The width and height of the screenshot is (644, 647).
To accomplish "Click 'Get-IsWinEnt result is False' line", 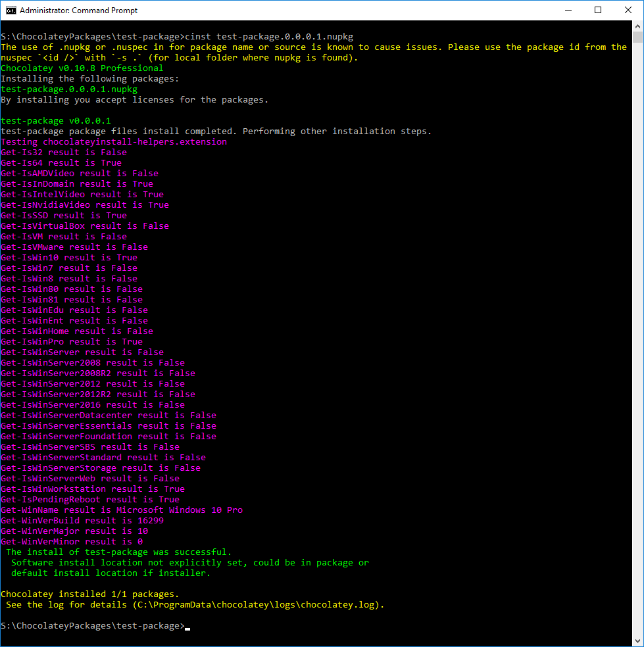I will pos(74,321).
